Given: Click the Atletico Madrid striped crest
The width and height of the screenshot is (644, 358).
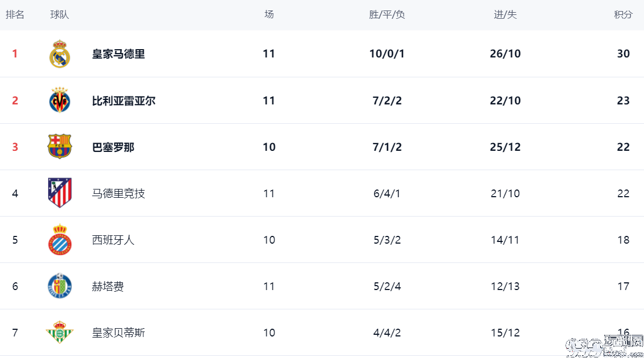Looking at the screenshot, I should [x=60, y=193].
